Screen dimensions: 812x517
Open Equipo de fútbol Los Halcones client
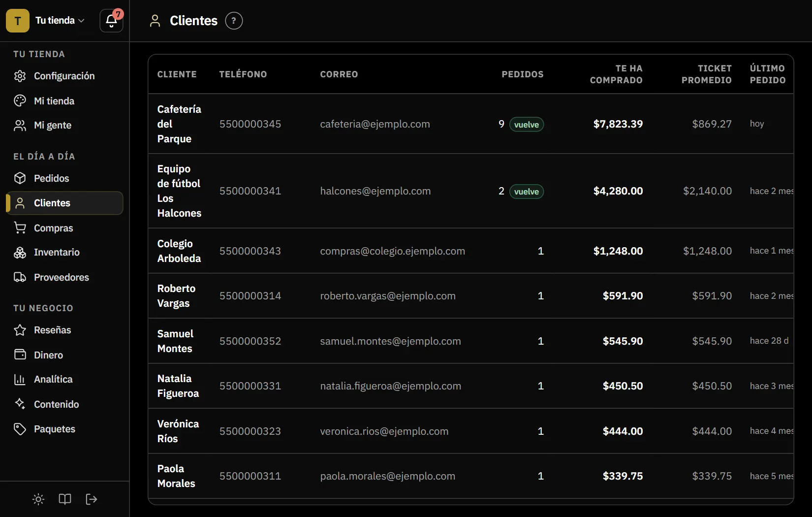click(x=470, y=191)
